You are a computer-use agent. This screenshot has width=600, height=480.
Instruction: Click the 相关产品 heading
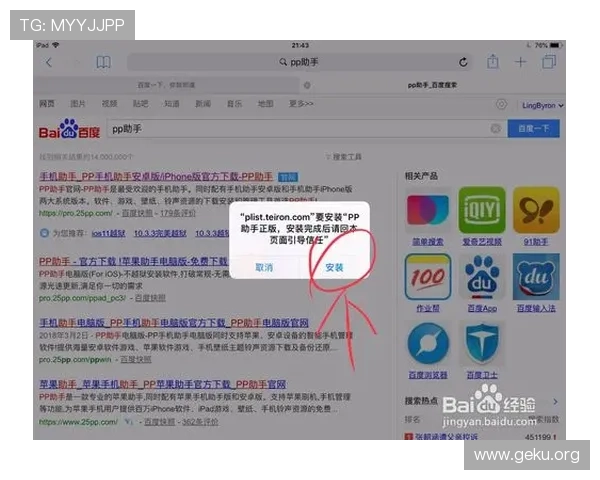[x=421, y=176]
